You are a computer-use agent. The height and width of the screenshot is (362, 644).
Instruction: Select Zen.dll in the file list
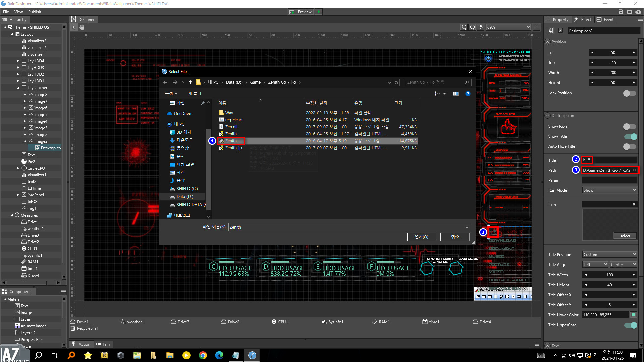coord(231,127)
